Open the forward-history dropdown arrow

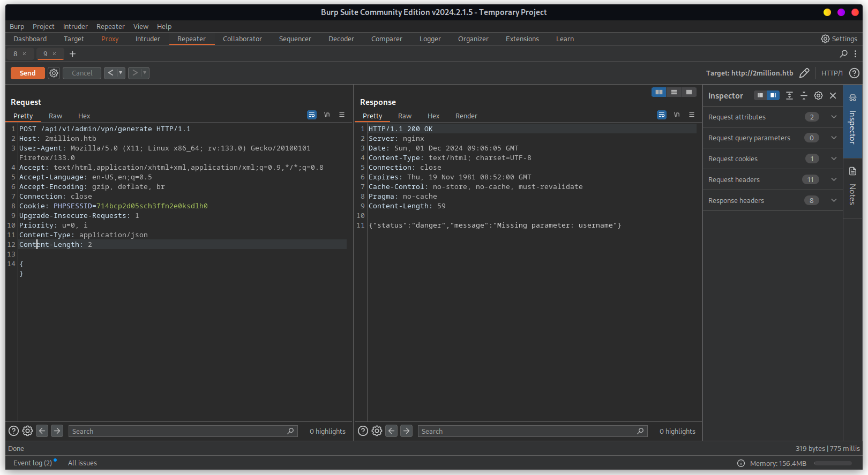tap(145, 73)
